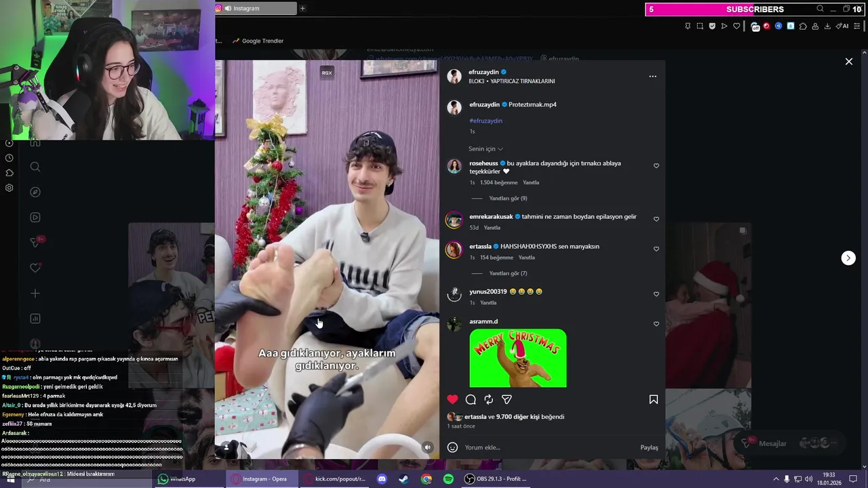Open Spotify from the taskbar
Viewport: 868px width, 488px height.
tap(448, 479)
